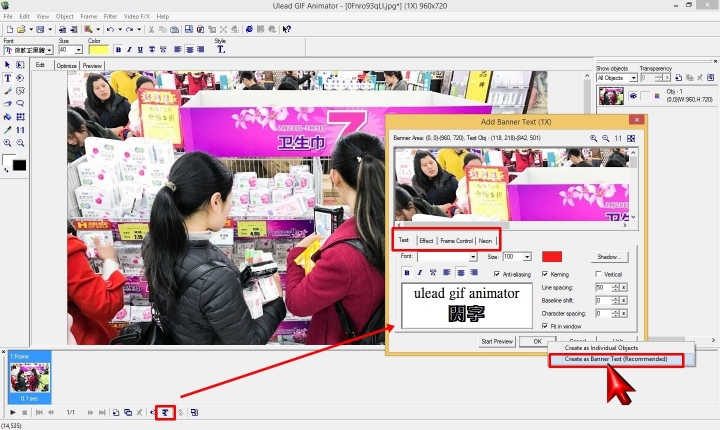The height and width of the screenshot is (430, 720).
Task: Click the Shadow... button
Action: [x=609, y=257]
